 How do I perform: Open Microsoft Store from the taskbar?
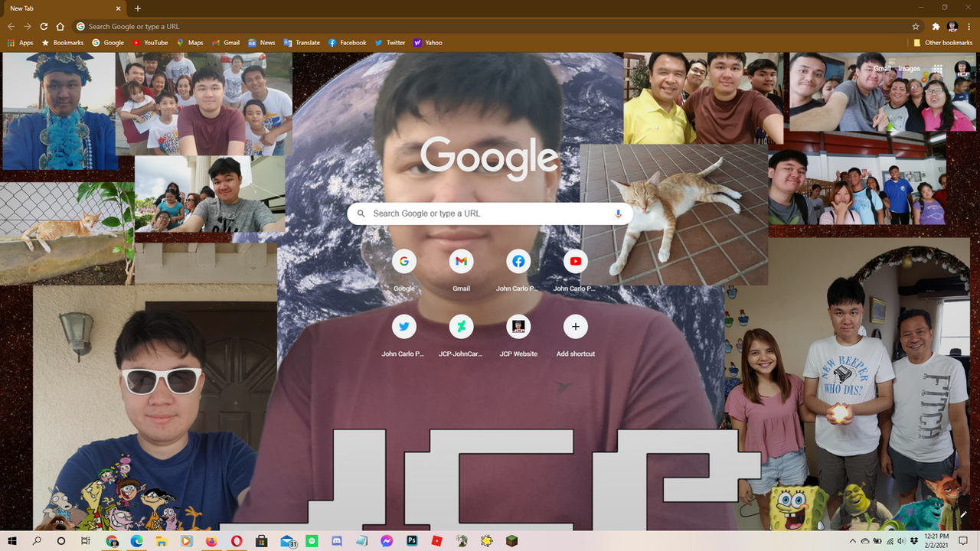coord(261,540)
